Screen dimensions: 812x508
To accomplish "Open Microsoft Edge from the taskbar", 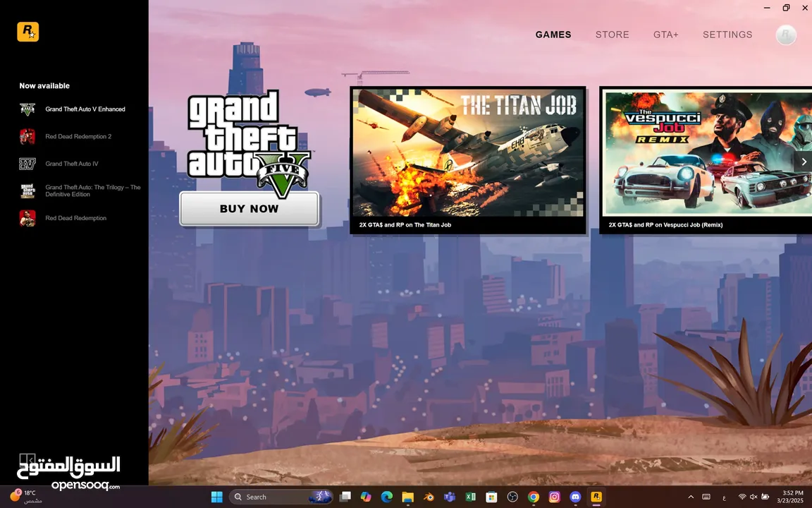I will point(387,497).
